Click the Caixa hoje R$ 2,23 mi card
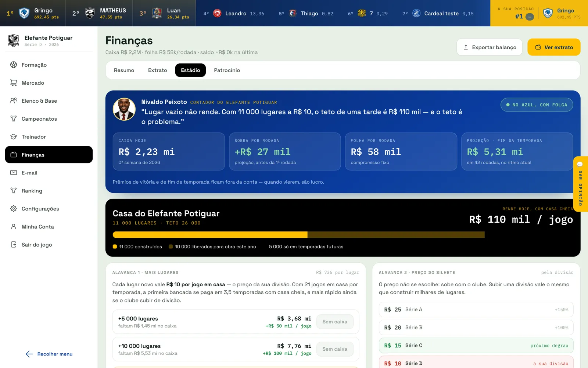This screenshot has height=368, width=588. [169, 151]
